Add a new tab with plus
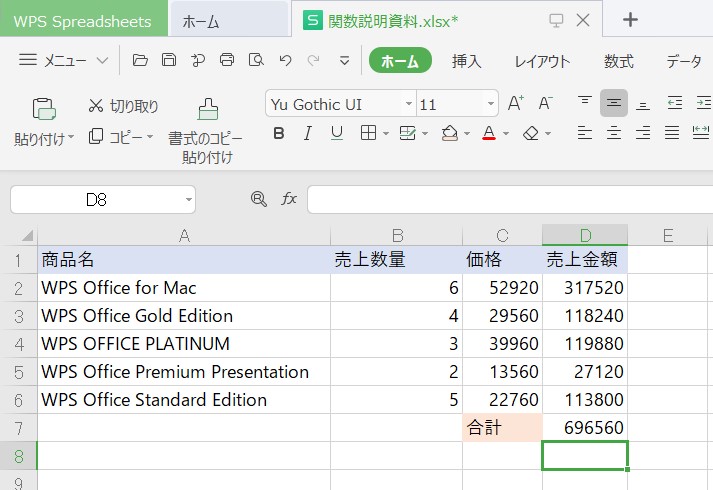Screen dimensions: 713x490 (630, 20)
